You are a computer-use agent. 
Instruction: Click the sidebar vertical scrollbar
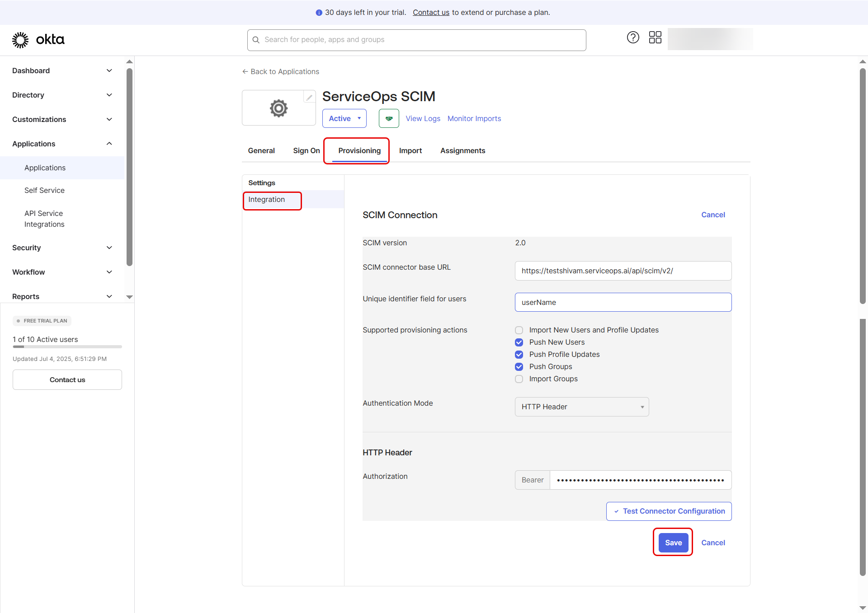pos(130,167)
